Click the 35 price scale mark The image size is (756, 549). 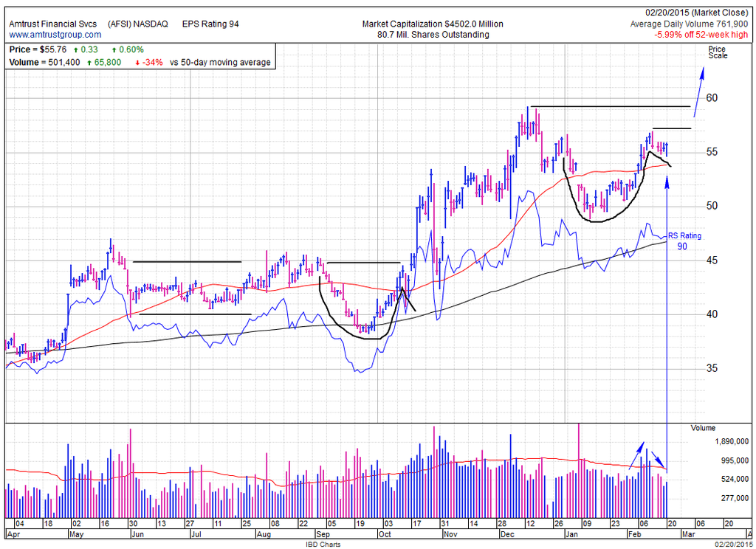coord(712,368)
